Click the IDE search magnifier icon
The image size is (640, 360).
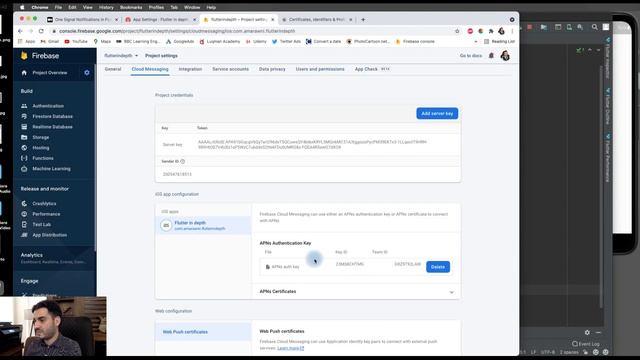click(x=595, y=27)
